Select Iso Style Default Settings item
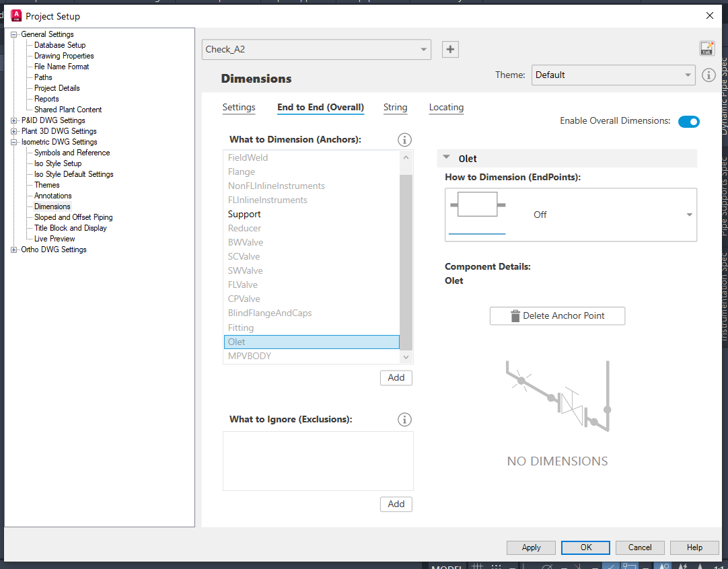 [x=73, y=174]
